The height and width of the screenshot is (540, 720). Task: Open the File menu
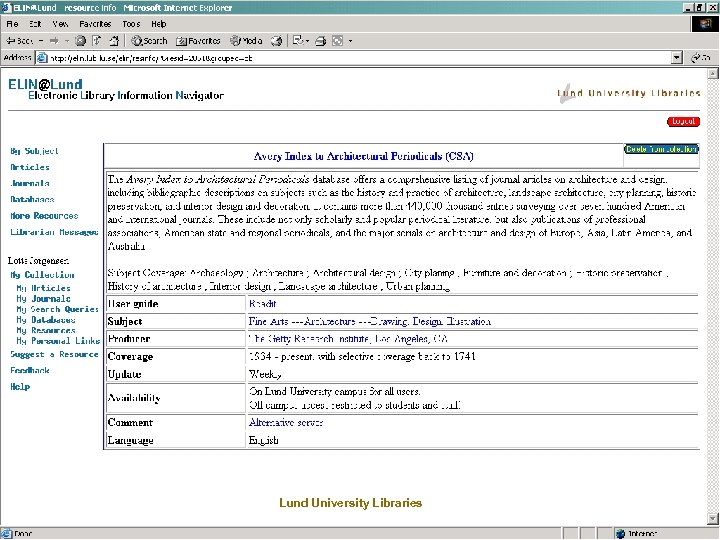[12, 24]
